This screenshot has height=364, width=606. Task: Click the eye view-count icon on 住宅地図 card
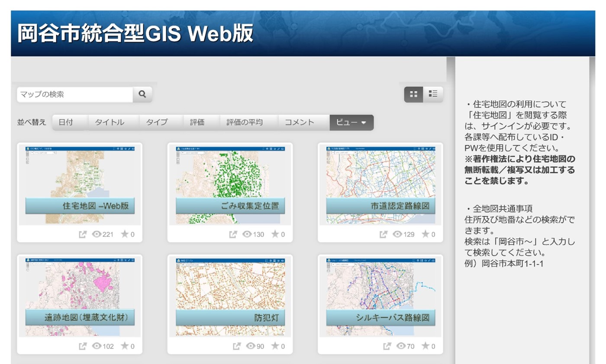(x=97, y=234)
